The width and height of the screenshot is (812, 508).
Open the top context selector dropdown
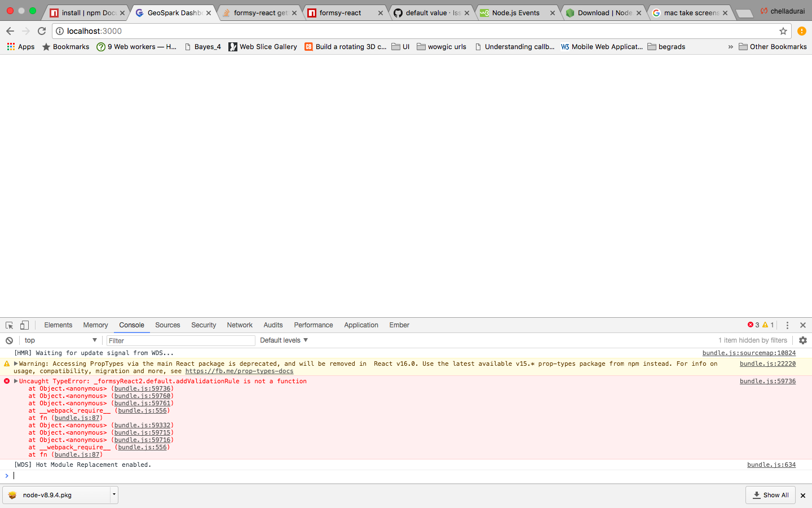point(60,340)
